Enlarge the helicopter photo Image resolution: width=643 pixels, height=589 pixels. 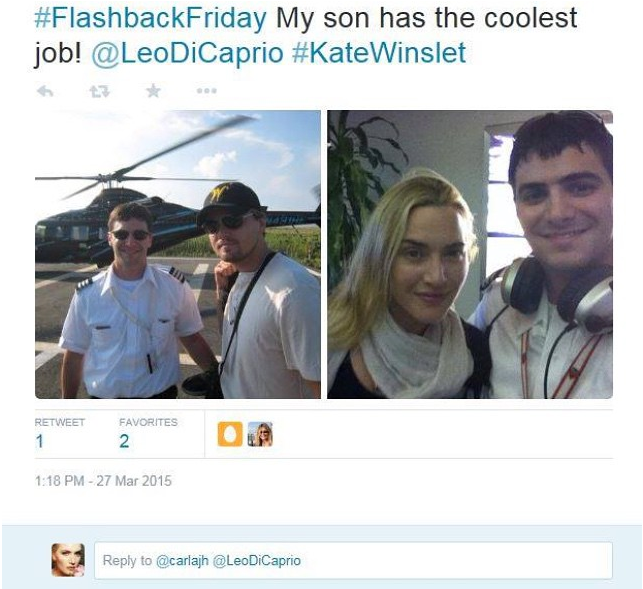[178, 254]
